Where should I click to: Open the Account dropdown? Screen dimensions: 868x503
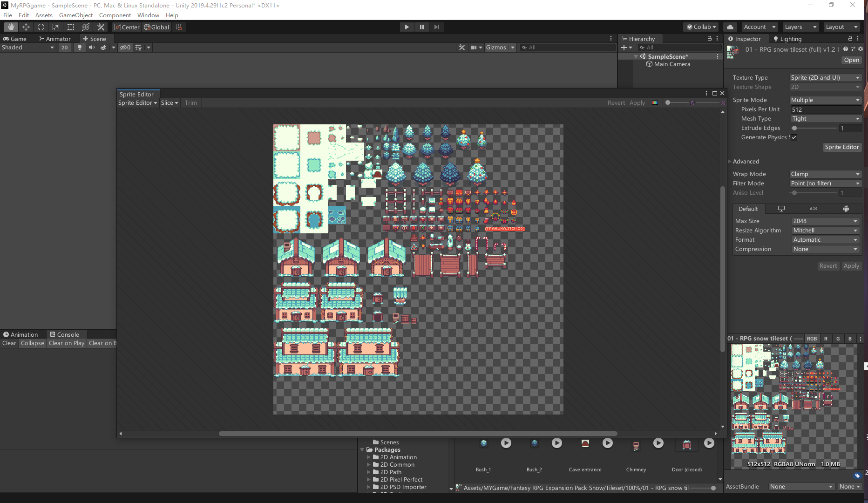tap(759, 27)
